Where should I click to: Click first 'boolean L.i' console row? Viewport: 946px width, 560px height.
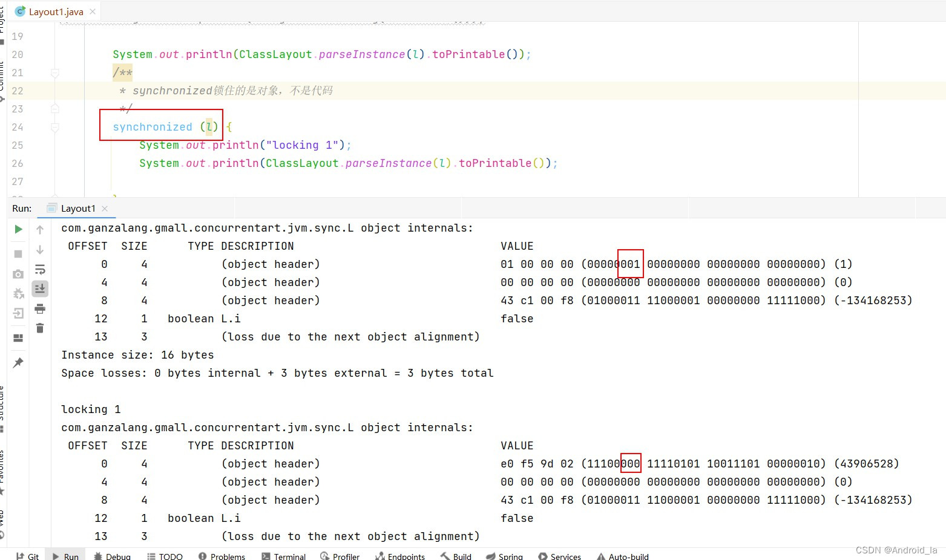point(204,319)
